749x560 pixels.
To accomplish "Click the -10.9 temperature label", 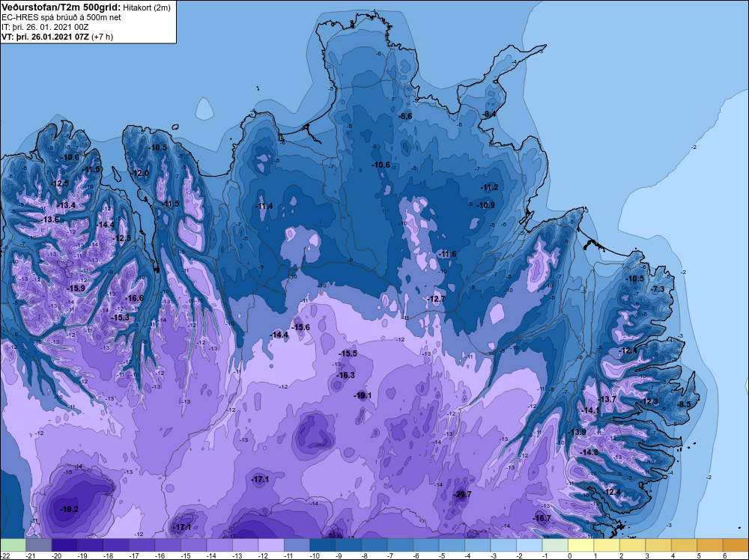I will [485, 206].
